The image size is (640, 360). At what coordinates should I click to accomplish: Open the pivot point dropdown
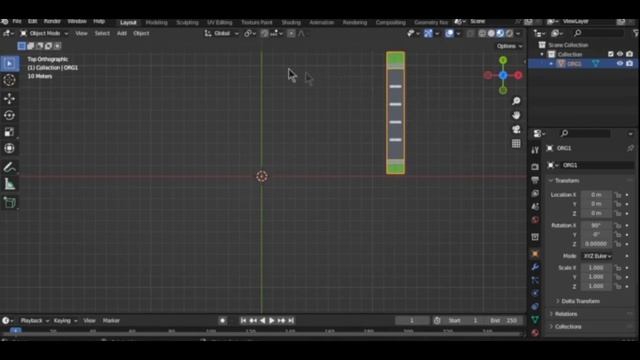point(249,33)
